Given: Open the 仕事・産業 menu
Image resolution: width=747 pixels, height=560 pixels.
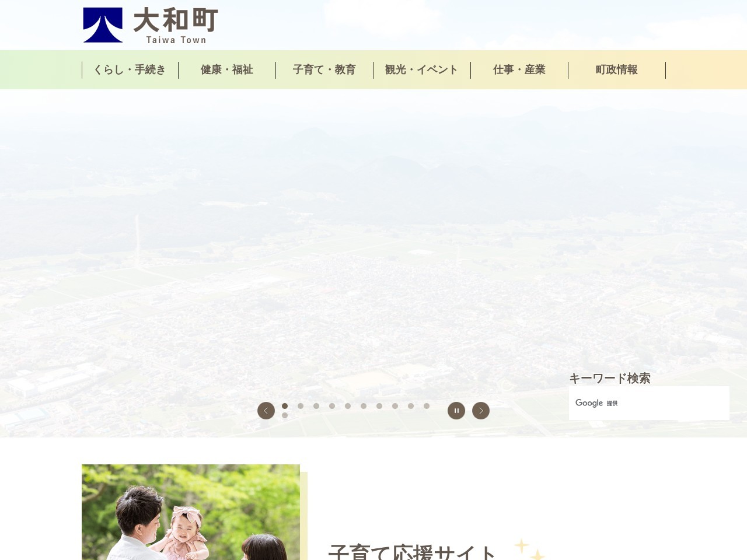Looking at the screenshot, I should (x=519, y=69).
